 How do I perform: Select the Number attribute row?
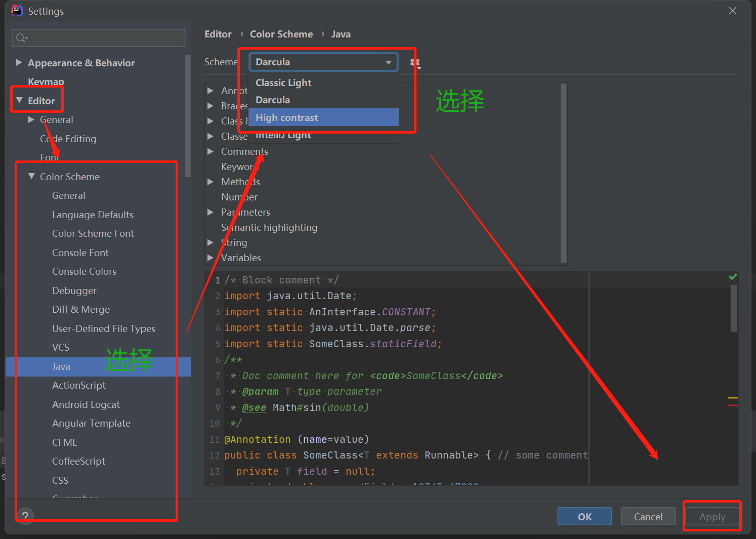239,197
